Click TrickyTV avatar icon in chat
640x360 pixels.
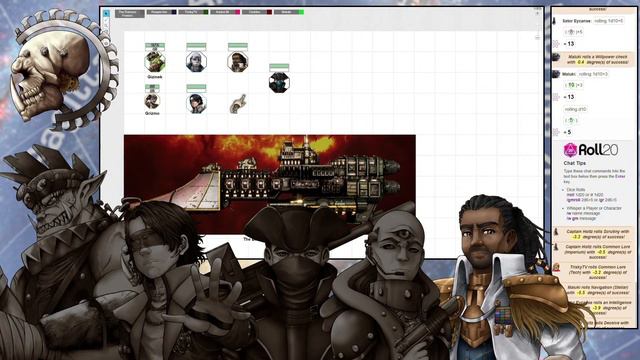pos(556,267)
